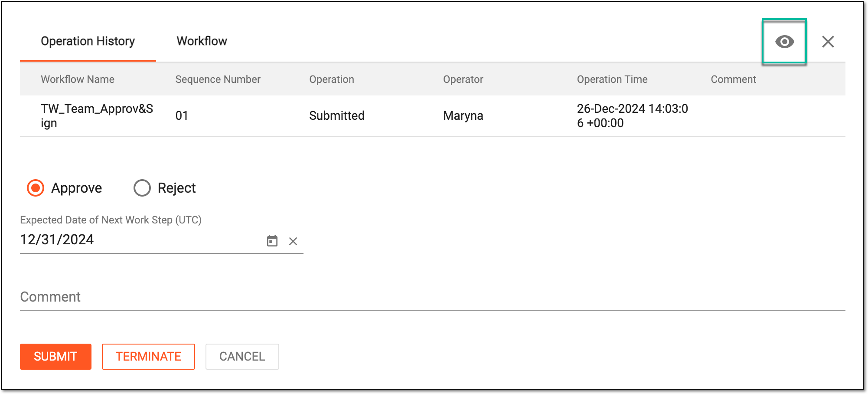Image resolution: width=868 pixels, height=394 pixels.
Task: Click the Workflow Name column header
Action: 78,79
